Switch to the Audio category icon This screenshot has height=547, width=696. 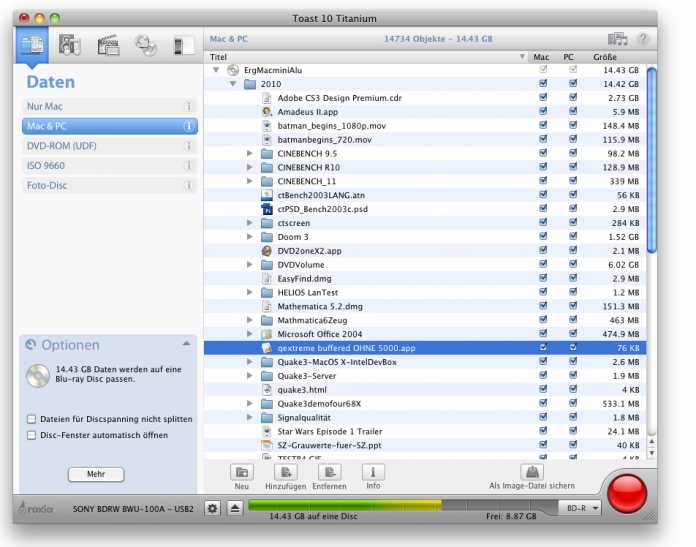pos(70,45)
